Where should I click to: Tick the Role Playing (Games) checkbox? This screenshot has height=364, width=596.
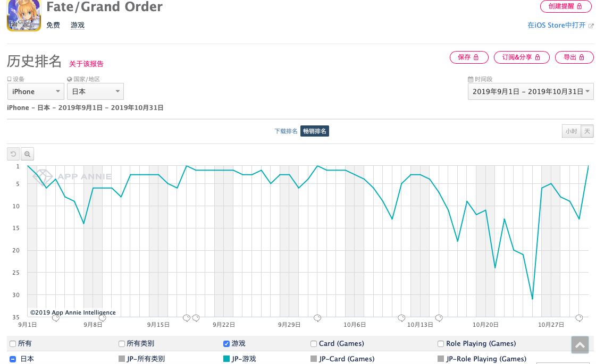(x=441, y=344)
